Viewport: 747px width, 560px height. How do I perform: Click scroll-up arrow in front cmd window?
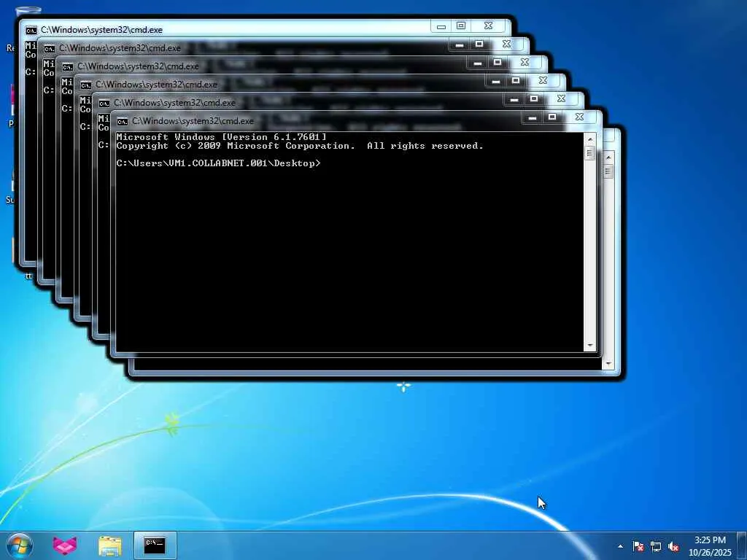point(589,139)
